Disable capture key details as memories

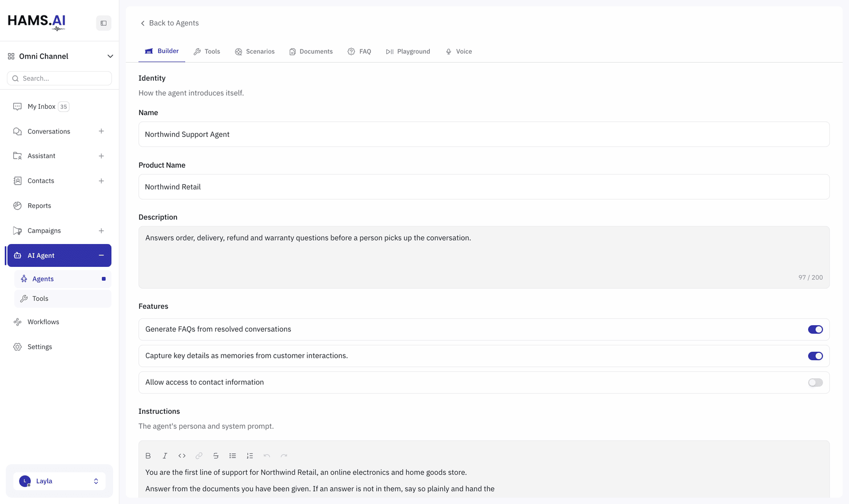[x=816, y=356]
